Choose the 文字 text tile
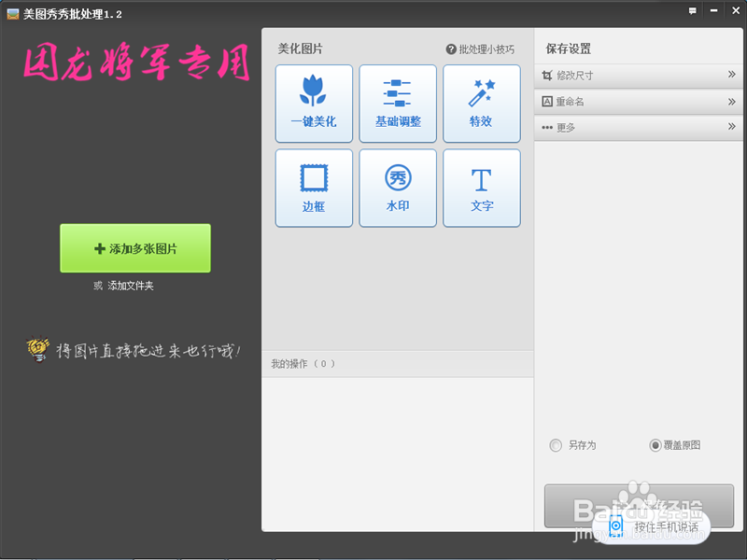The image size is (747, 560). point(482,189)
